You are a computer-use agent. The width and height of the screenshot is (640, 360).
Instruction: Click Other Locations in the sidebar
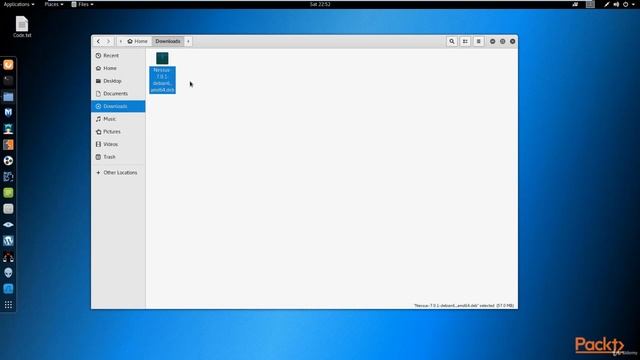click(118, 173)
